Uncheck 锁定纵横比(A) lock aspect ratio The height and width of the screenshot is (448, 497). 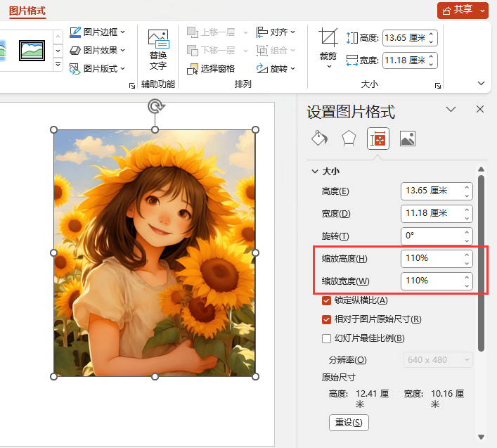point(326,300)
